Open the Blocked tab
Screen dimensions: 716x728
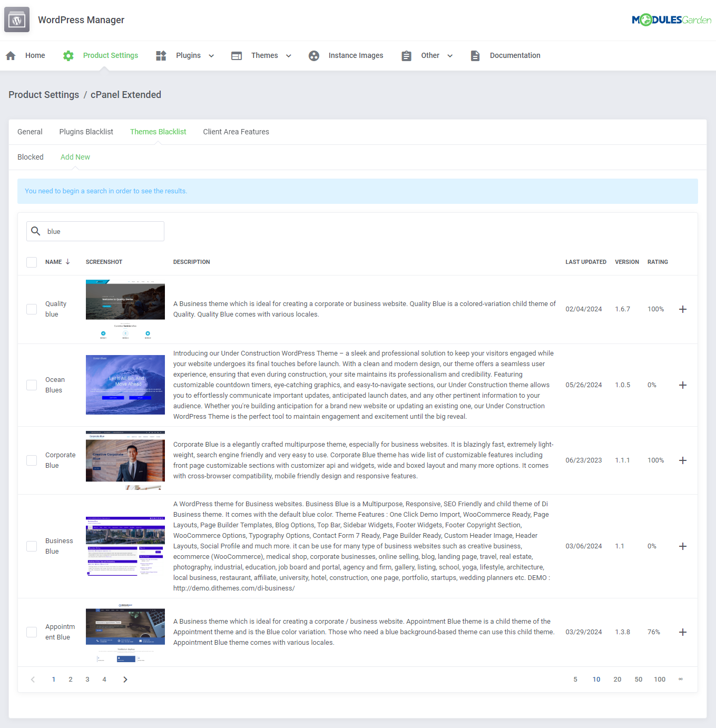(30, 157)
